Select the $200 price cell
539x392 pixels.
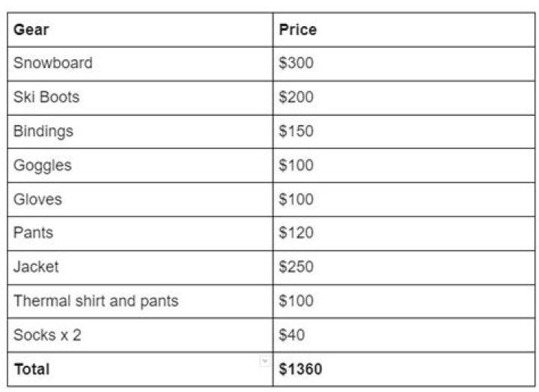point(403,97)
